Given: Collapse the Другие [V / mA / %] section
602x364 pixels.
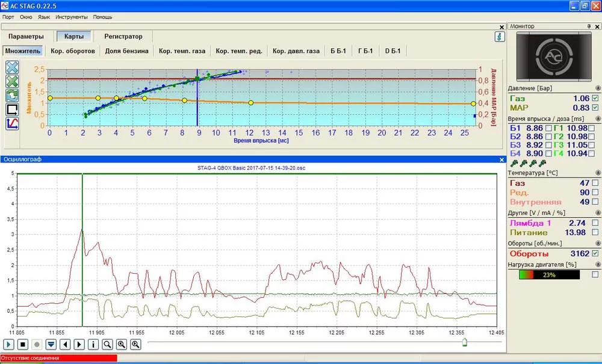Looking at the screenshot, I should coord(597,213).
